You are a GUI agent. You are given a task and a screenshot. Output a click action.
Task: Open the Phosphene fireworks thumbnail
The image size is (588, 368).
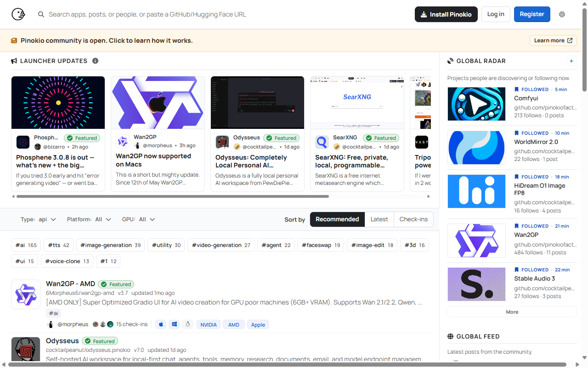coord(58,103)
